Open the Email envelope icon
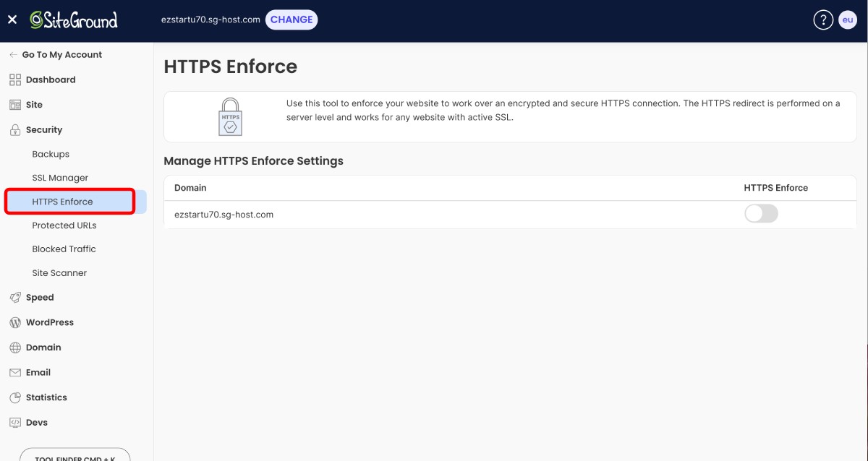The height and width of the screenshot is (461, 868). tap(14, 372)
